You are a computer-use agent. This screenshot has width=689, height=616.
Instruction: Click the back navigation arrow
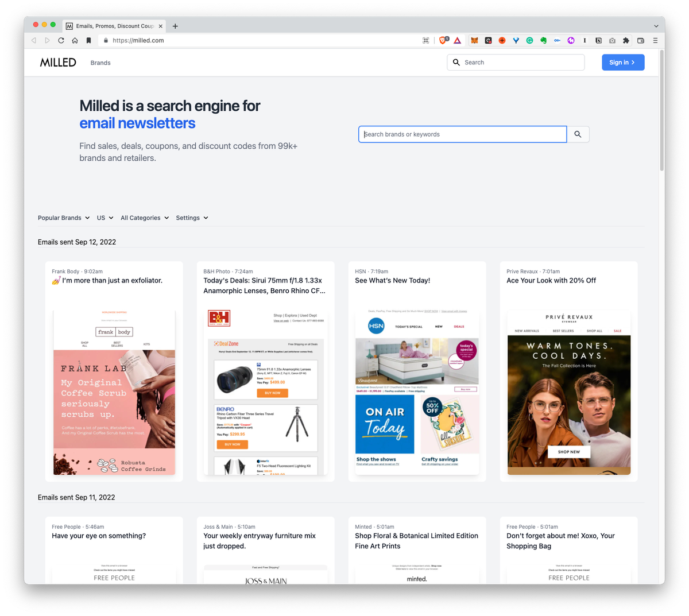33,41
